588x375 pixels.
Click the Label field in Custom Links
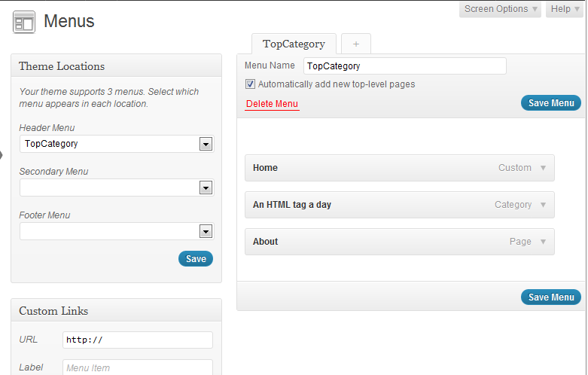pos(138,367)
